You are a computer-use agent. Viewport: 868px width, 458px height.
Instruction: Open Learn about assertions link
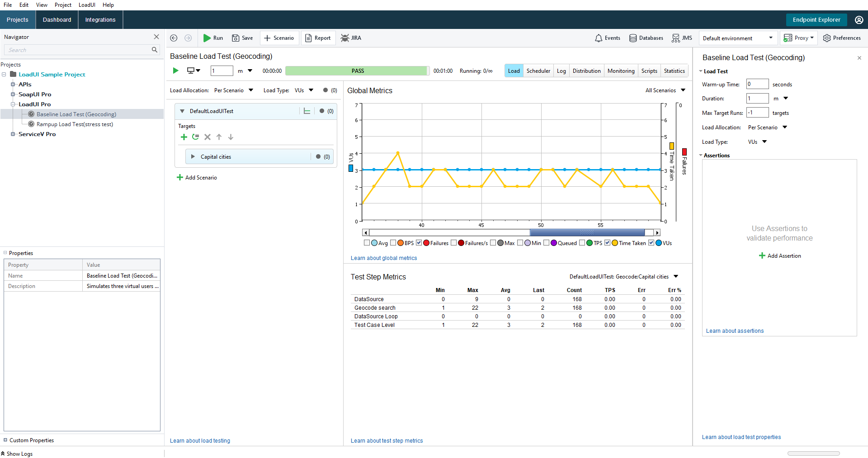[x=735, y=331]
